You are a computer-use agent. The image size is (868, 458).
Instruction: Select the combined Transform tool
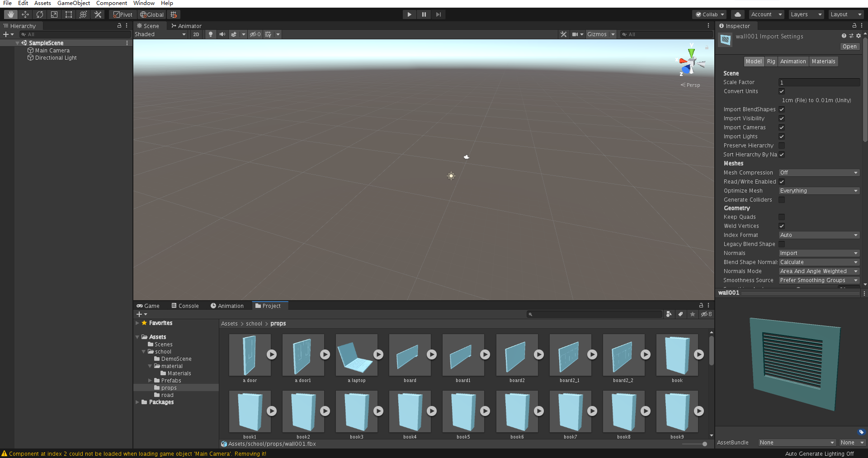[x=83, y=14]
